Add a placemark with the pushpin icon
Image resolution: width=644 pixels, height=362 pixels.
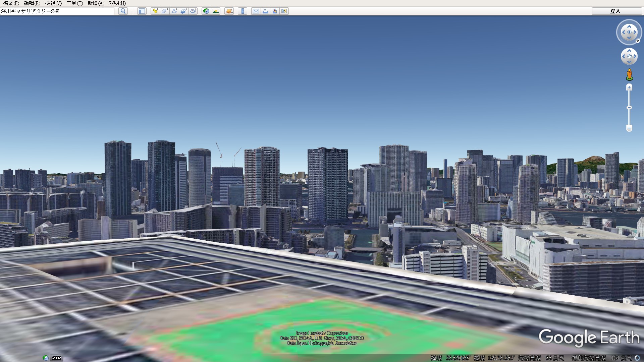[155, 11]
